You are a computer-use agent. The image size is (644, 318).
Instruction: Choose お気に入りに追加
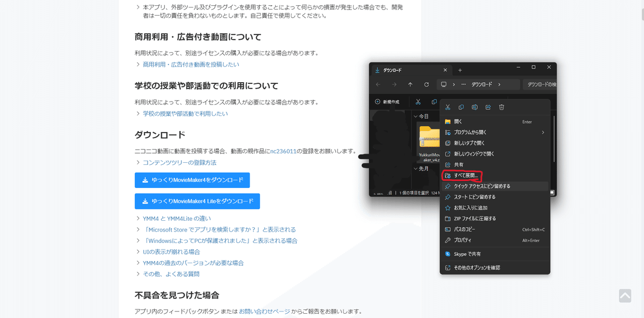point(495,207)
